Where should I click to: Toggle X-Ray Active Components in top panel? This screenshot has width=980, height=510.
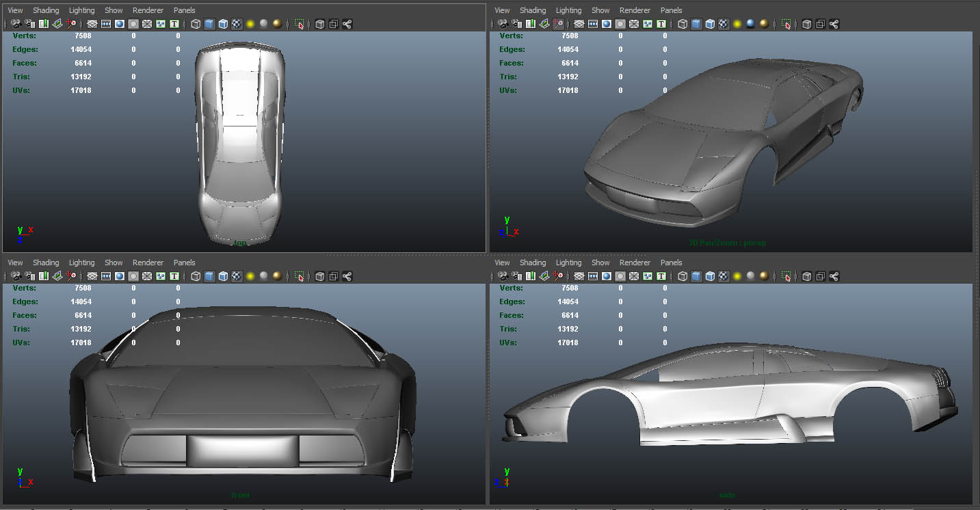tap(334, 24)
